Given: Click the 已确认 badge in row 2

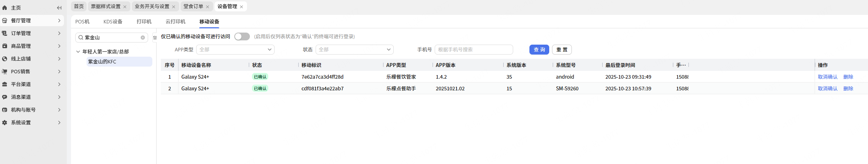Looking at the screenshot, I should 260,89.
